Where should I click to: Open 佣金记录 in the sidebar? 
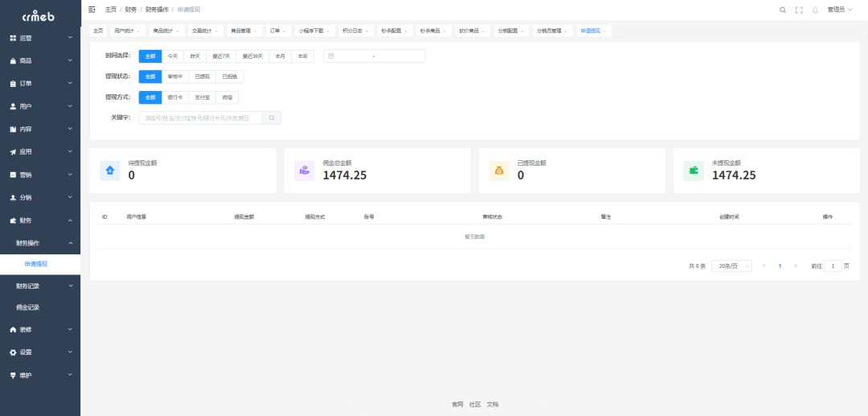pyautogui.click(x=28, y=307)
